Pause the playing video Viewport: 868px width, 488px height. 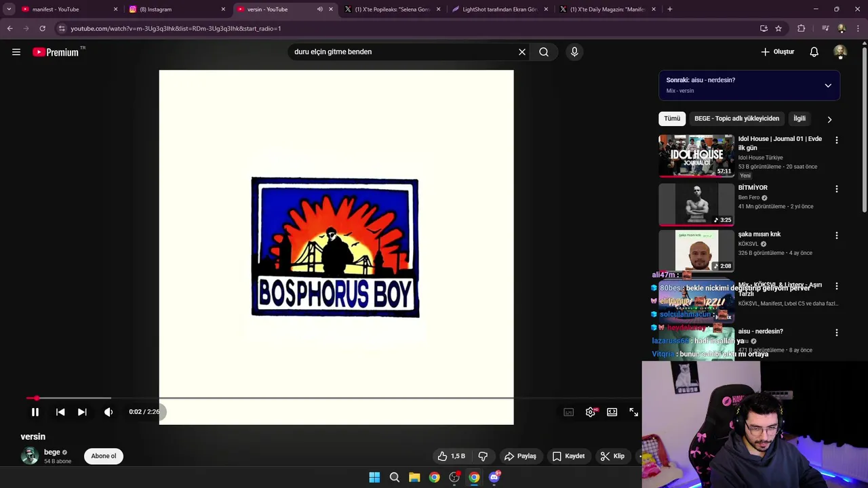click(x=35, y=412)
